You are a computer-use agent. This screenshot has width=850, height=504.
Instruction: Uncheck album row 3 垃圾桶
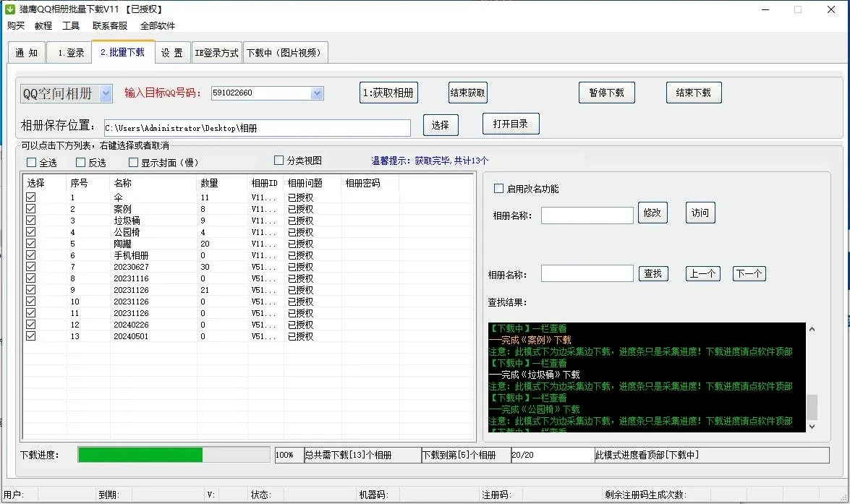coord(31,221)
